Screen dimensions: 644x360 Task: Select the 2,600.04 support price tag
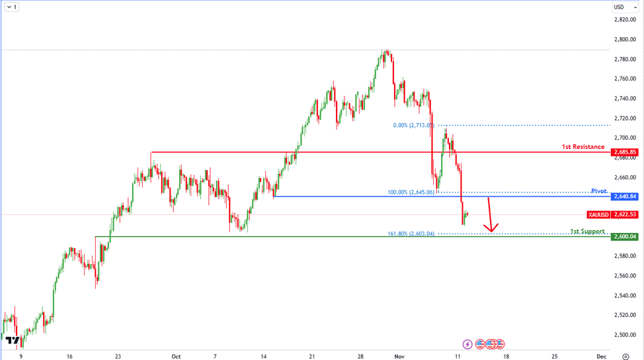click(625, 237)
